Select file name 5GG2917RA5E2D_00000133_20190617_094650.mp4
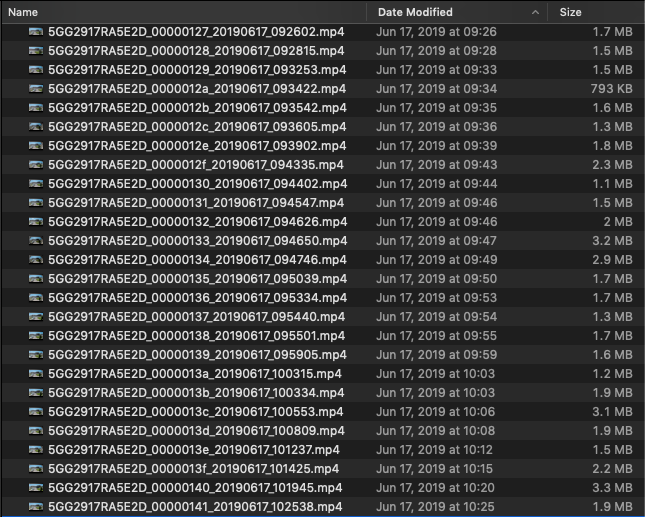The image size is (645, 517). pos(198,241)
